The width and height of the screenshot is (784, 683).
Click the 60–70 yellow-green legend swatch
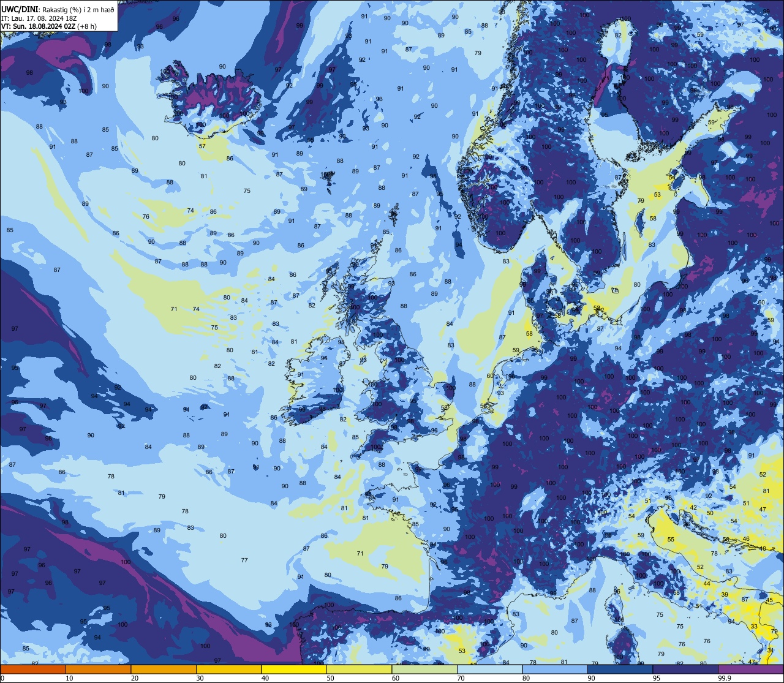pyautogui.click(x=424, y=669)
